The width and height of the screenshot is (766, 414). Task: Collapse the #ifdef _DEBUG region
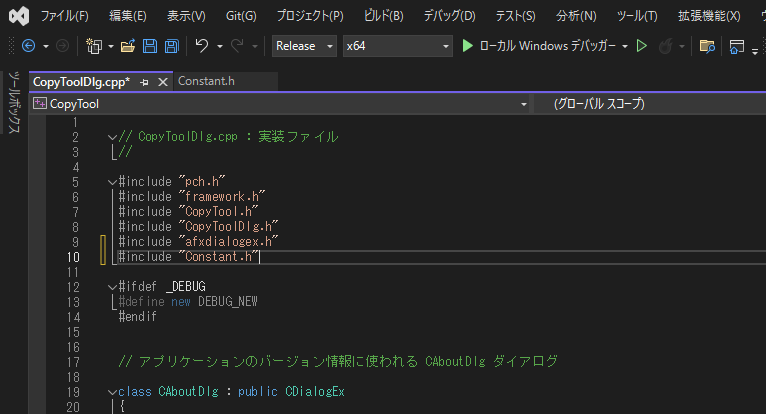pyautogui.click(x=111, y=287)
